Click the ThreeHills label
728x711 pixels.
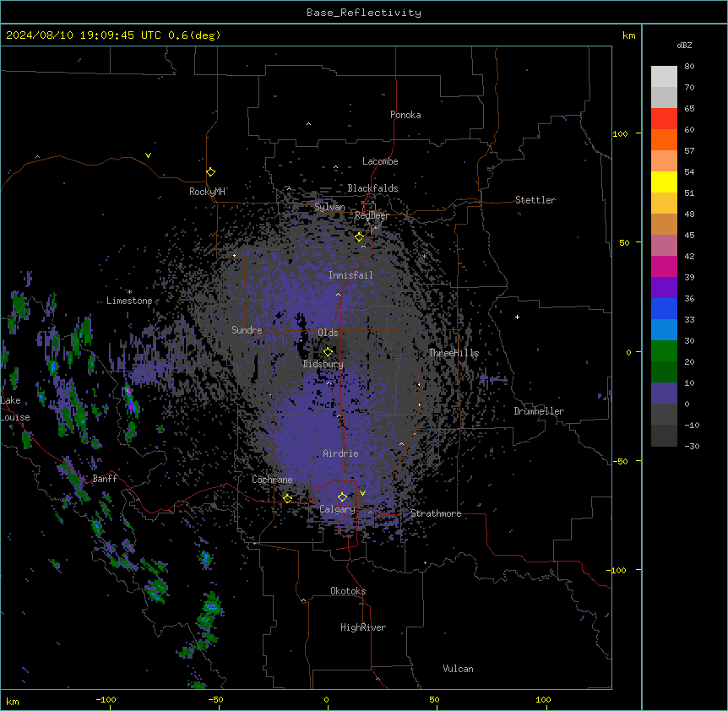454,353
